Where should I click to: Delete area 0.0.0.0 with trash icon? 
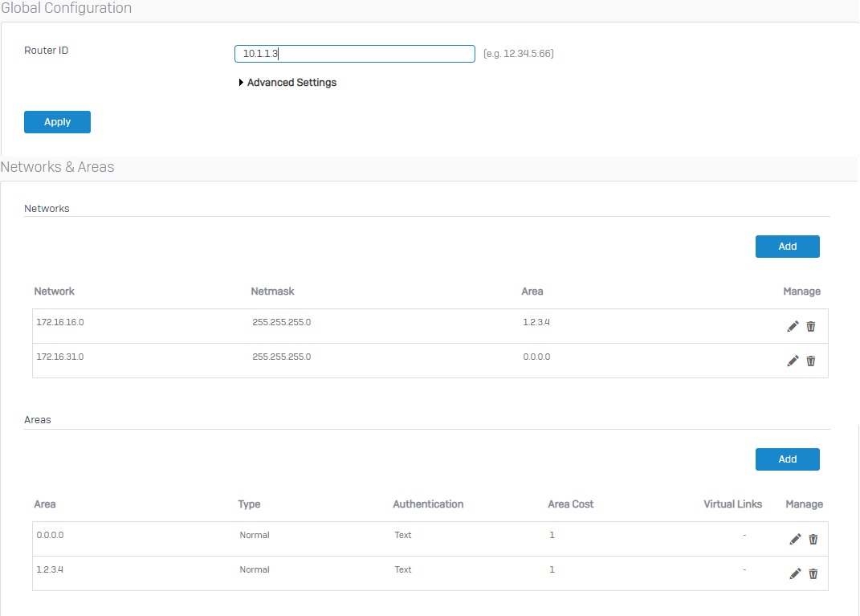click(813, 539)
